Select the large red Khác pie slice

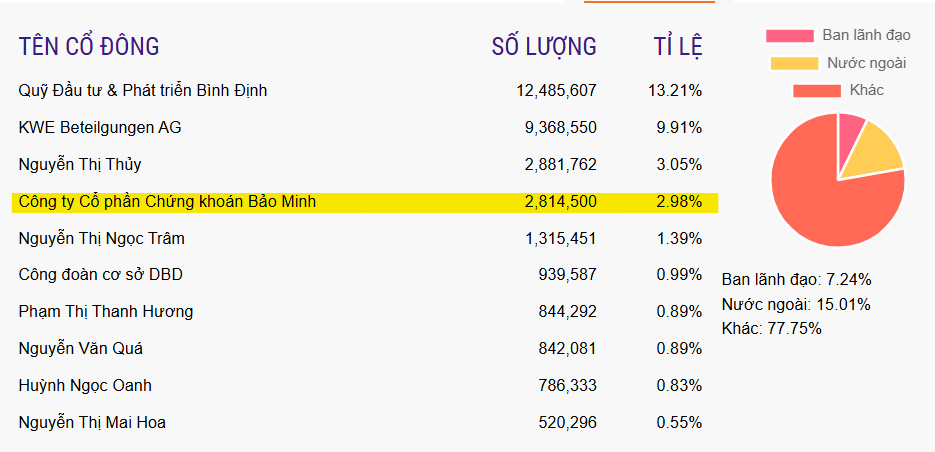[825, 200]
